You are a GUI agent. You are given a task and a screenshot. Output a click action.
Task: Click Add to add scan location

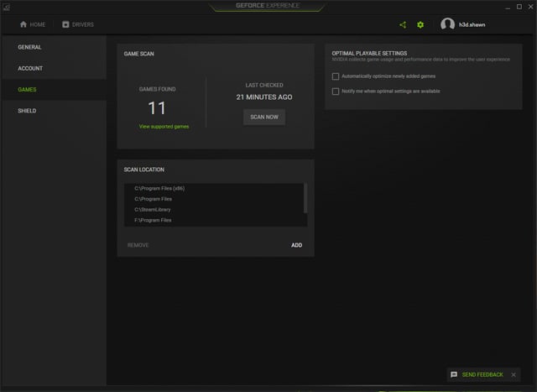pos(296,245)
